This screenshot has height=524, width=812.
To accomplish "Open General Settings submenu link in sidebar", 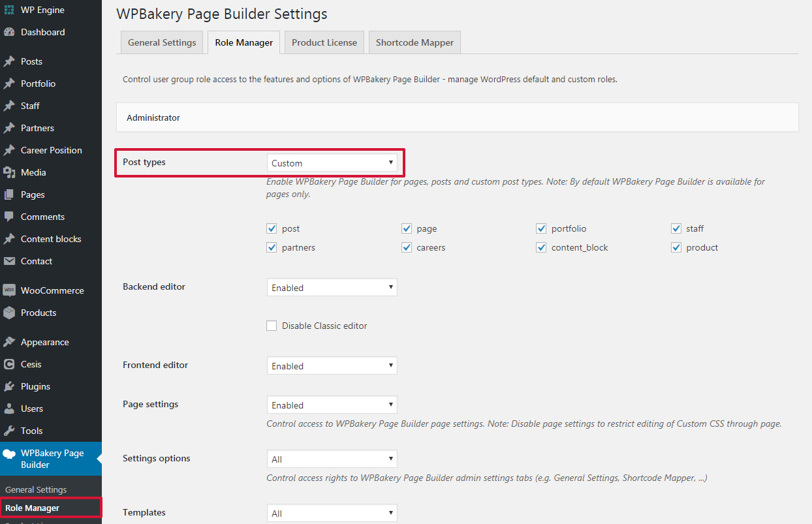I will 36,489.
